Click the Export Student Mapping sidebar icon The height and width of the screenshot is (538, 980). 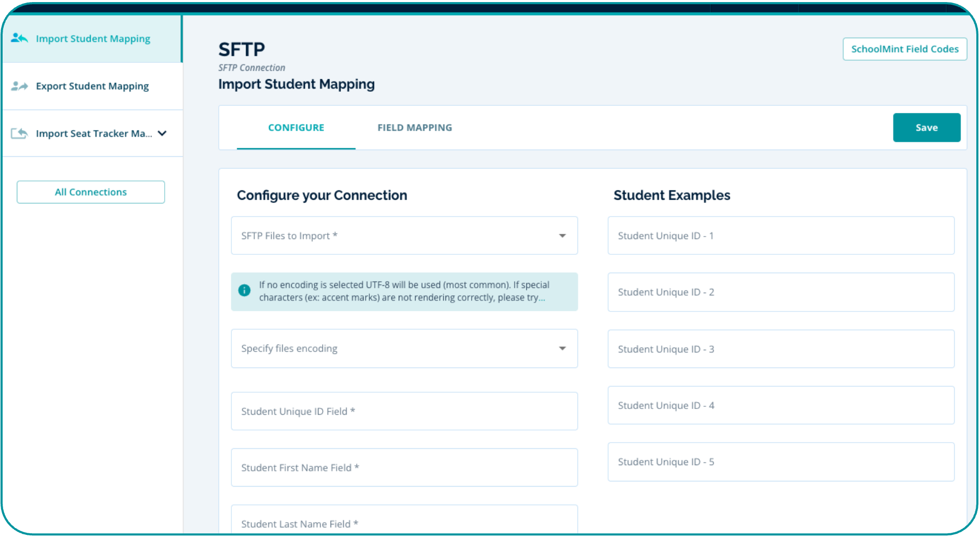[19, 86]
